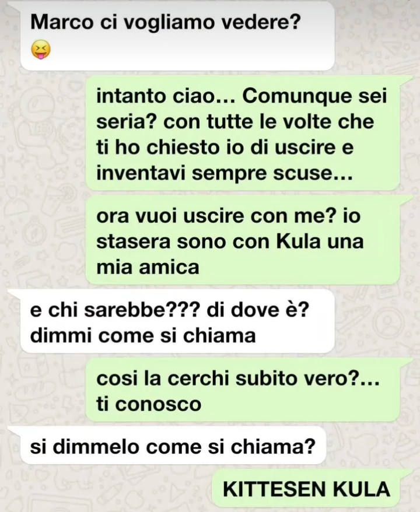Tap the green 'intanto ciao...' message bubble
Image resolution: width=420 pixels, height=512 pixels.
tap(242, 134)
